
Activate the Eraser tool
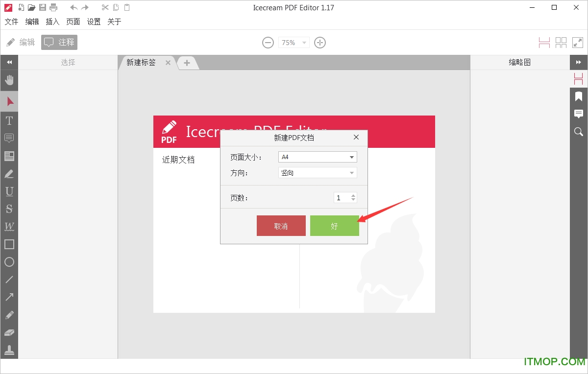9,332
